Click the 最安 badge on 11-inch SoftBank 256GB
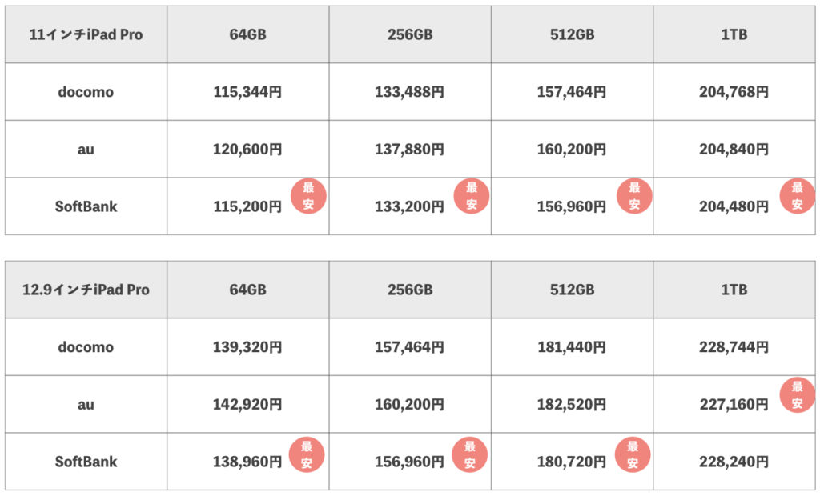This screenshot has height=504, width=820. click(472, 196)
